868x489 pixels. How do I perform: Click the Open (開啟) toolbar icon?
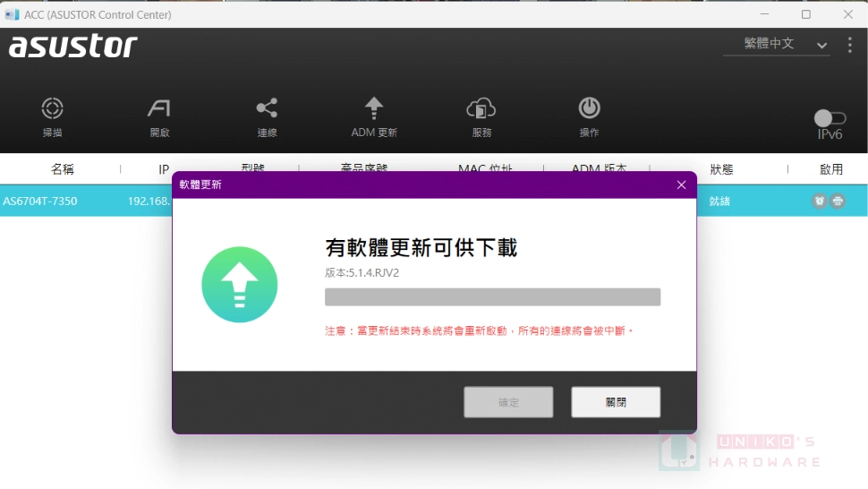click(159, 108)
